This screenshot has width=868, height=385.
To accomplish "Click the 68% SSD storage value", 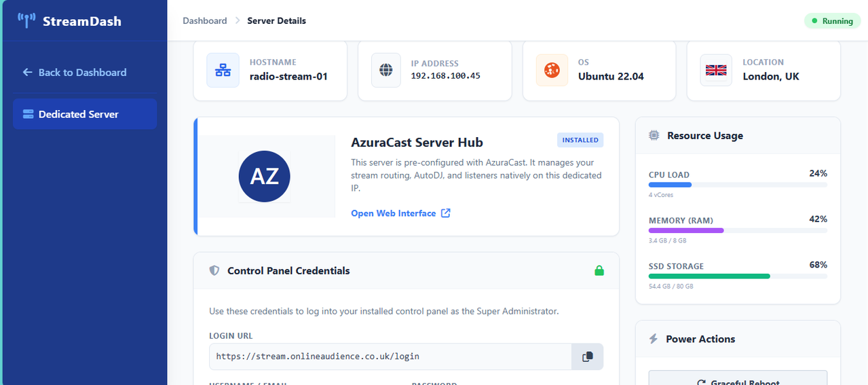I will (x=818, y=265).
